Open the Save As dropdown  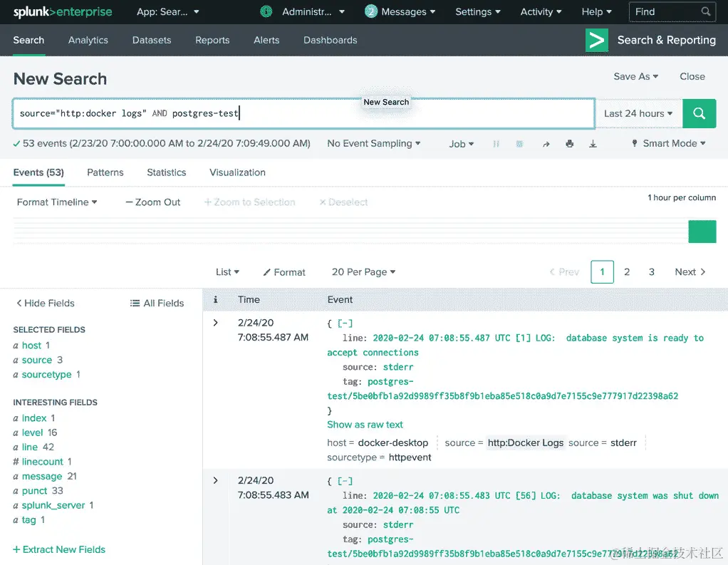click(x=635, y=77)
